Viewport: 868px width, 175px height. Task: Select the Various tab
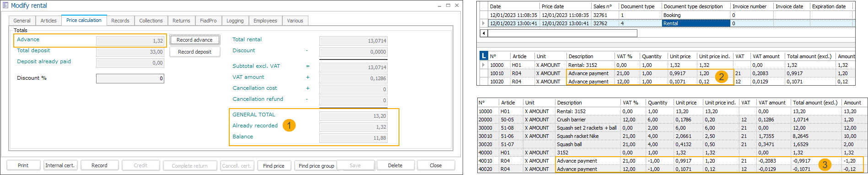[295, 21]
